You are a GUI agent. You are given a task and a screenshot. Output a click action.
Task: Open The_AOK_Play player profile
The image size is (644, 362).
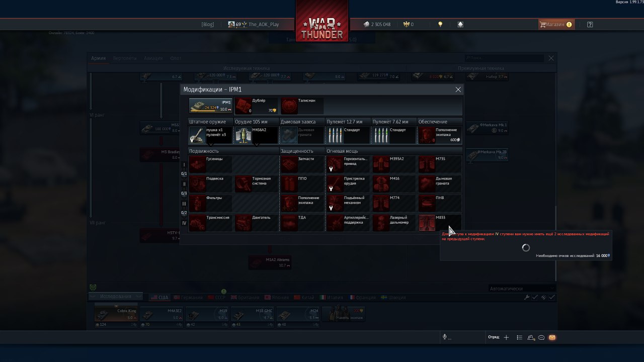(x=254, y=24)
